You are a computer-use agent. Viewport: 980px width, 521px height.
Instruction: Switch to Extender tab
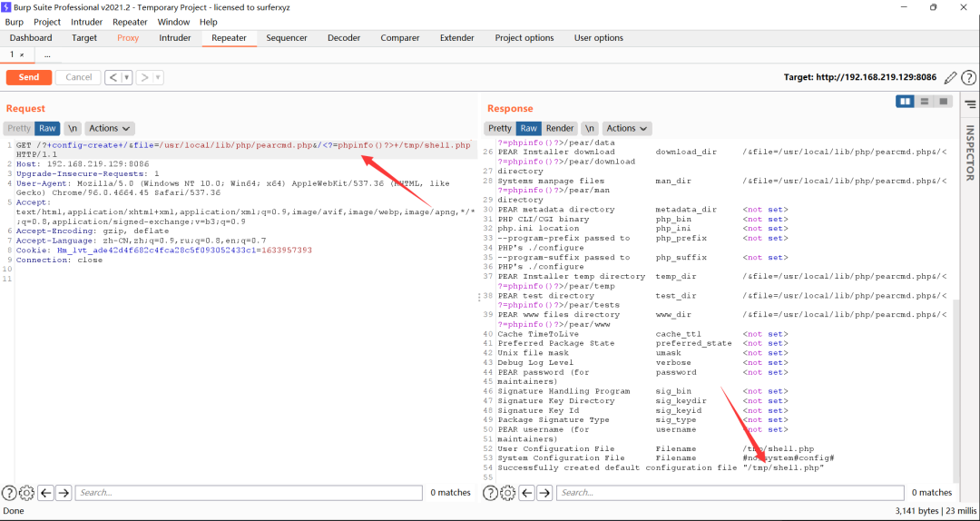pyautogui.click(x=456, y=37)
